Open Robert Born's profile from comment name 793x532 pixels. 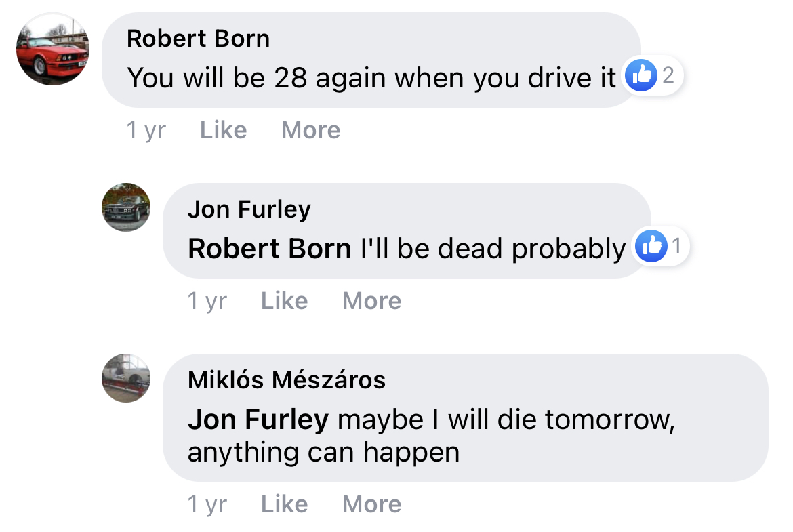pyautogui.click(x=198, y=39)
